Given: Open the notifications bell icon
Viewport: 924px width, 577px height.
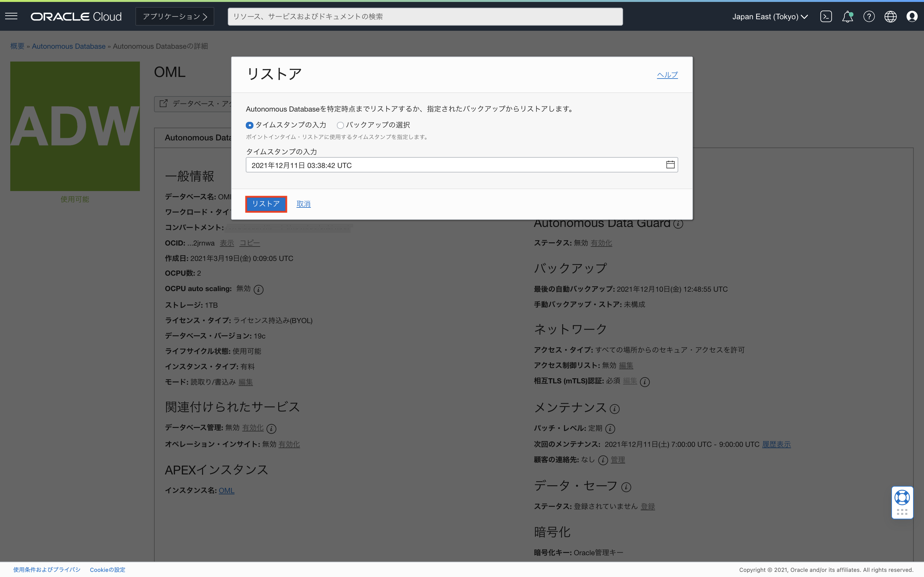Looking at the screenshot, I should click(847, 16).
